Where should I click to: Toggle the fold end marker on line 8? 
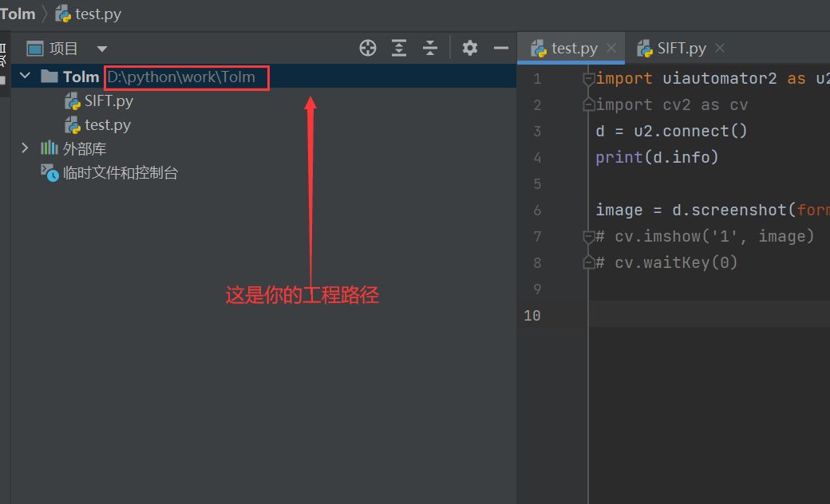coord(588,262)
